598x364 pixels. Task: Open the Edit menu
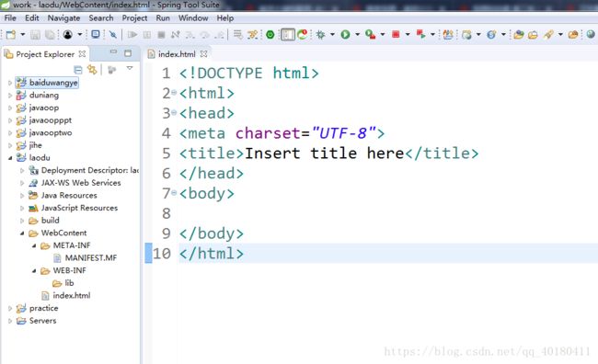click(32, 17)
